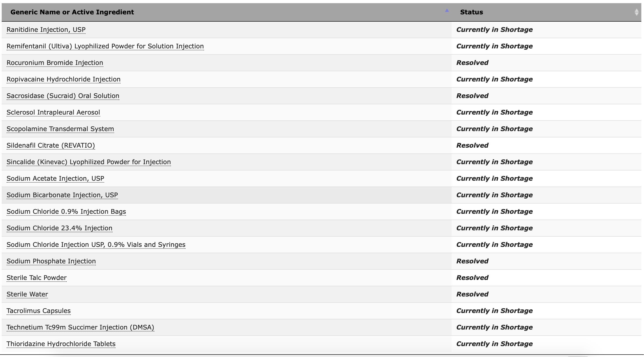644x357 pixels.
Task: Open Sincalide (Kinevac) Lyophilized Powder link
Action: click(x=89, y=162)
